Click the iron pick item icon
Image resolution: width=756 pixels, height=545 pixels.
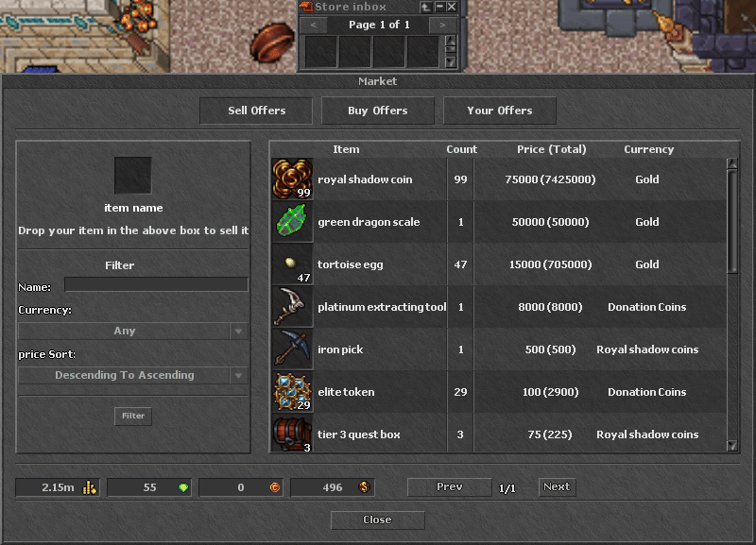[292, 349]
